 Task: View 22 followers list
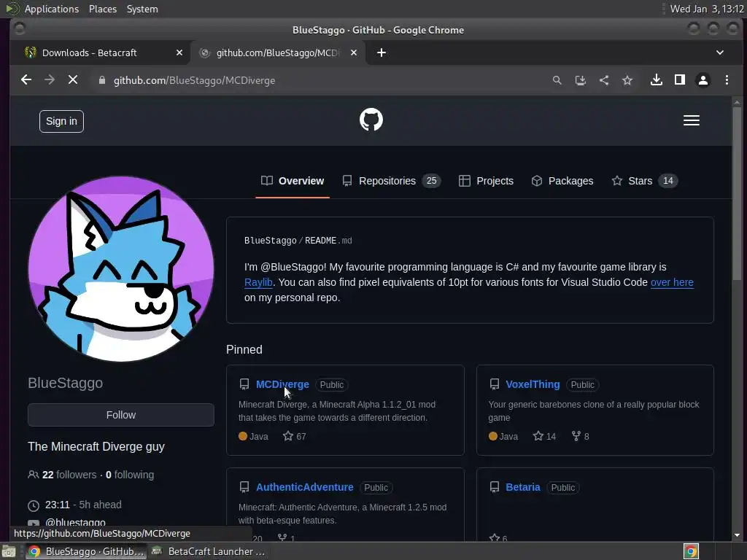(x=62, y=475)
